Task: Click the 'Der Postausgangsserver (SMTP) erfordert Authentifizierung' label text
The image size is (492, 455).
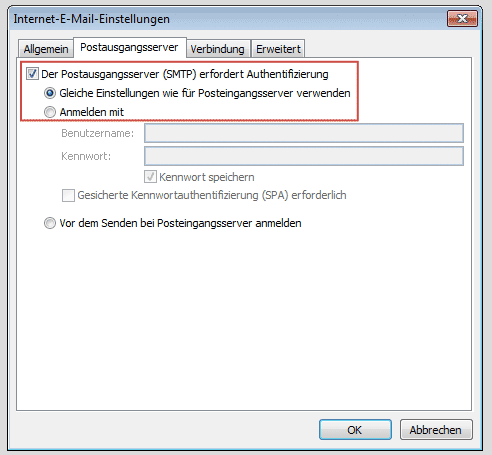Action: [x=185, y=74]
